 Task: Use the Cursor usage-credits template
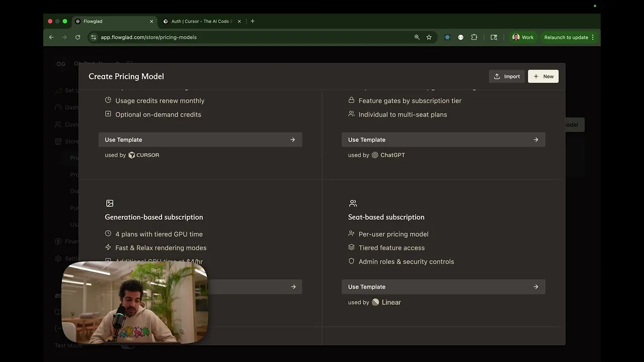point(200,140)
